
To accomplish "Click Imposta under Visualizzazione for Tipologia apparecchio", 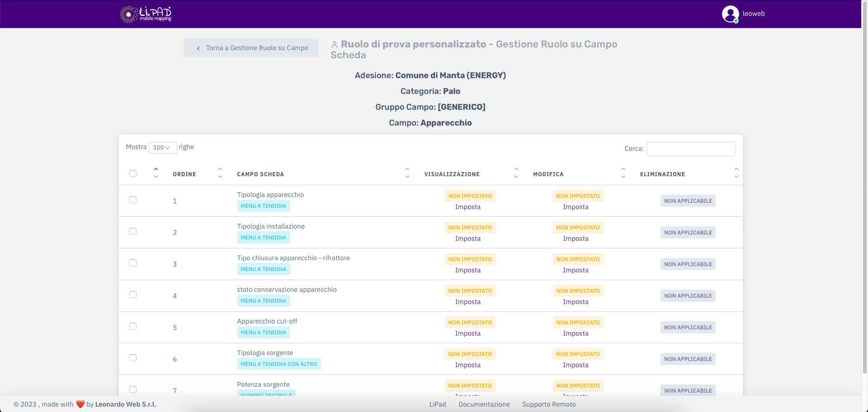I will tap(467, 207).
